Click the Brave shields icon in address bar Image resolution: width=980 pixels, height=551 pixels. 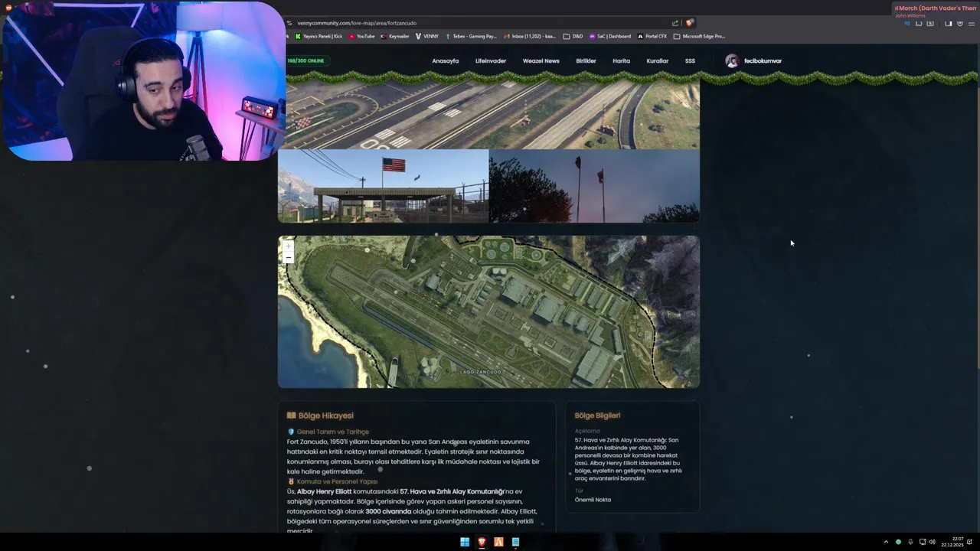pyautogui.click(x=689, y=23)
